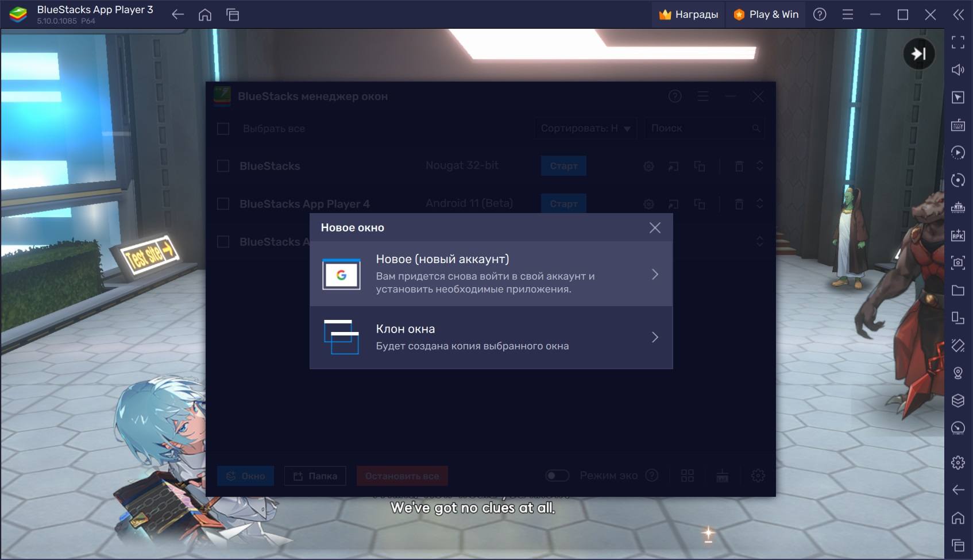Click the Папка folder button

coord(315,476)
